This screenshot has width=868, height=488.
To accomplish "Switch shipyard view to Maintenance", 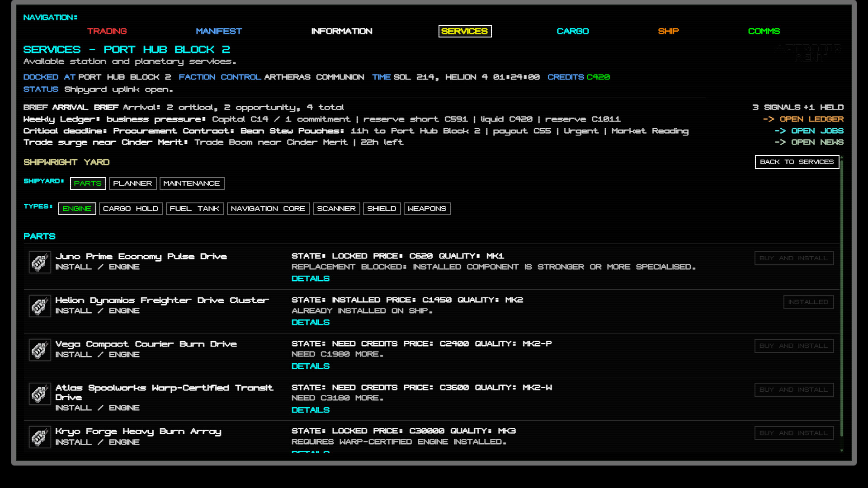I will point(192,183).
